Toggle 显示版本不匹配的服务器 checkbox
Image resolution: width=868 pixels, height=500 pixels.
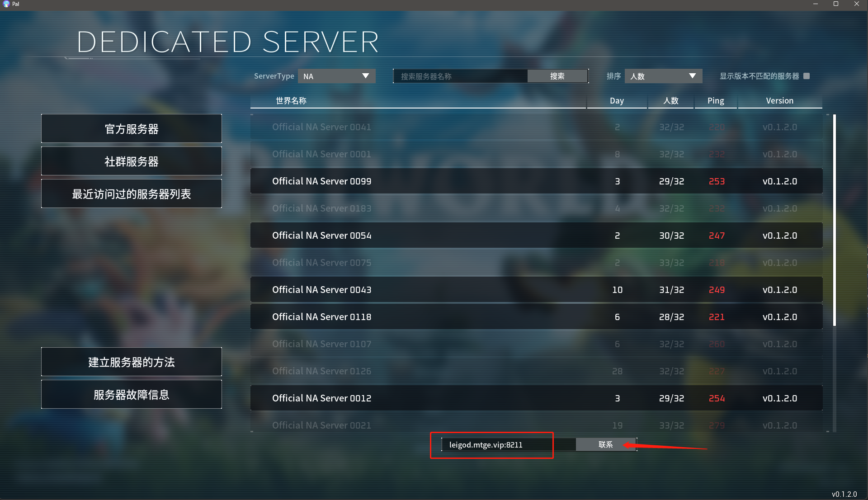click(807, 76)
